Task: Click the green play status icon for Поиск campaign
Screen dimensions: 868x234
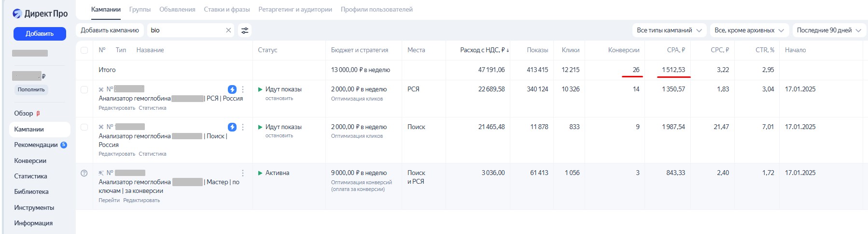Action: click(260, 127)
